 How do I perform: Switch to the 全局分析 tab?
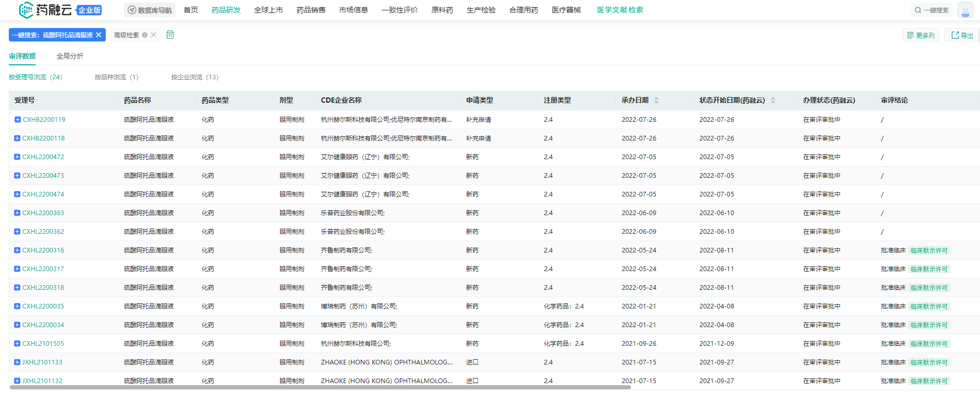click(70, 56)
